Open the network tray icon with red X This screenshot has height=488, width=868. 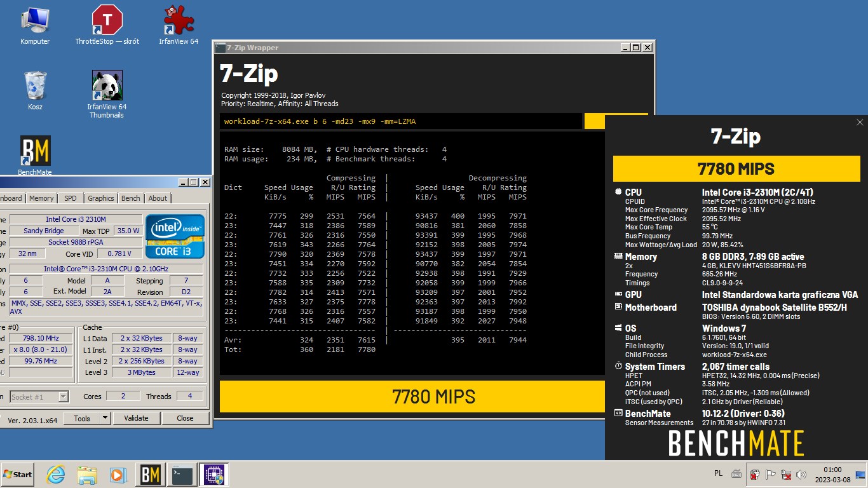(786, 474)
